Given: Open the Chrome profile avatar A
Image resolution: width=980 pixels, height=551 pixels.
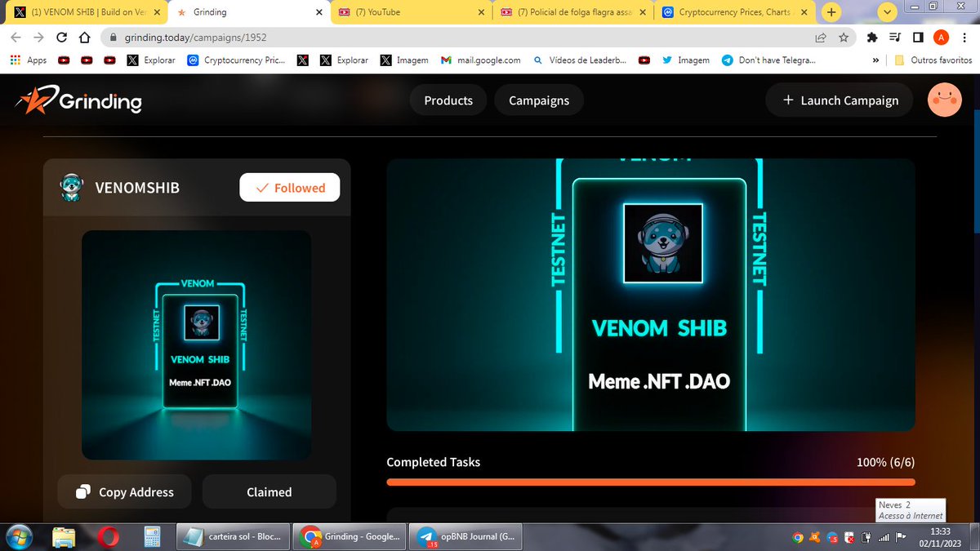Looking at the screenshot, I should coord(941,38).
